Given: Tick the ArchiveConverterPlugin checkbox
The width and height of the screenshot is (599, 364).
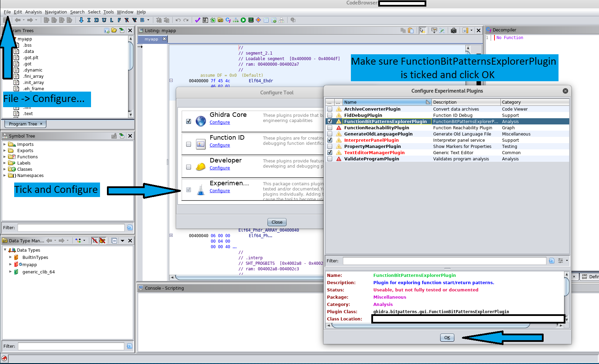Looking at the screenshot, I should point(330,109).
